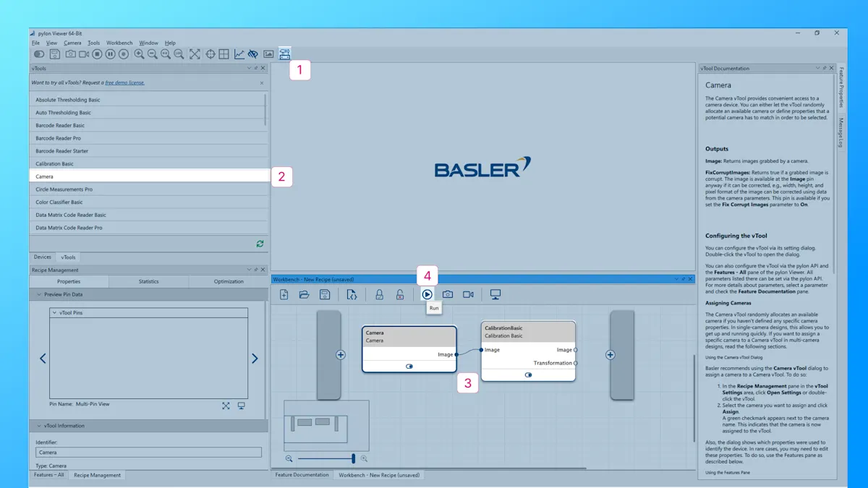The width and height of the screenshot is (868, 488).
Task: Click the Zoom 100% magnifier icon
Action: (x=179, y=54)
